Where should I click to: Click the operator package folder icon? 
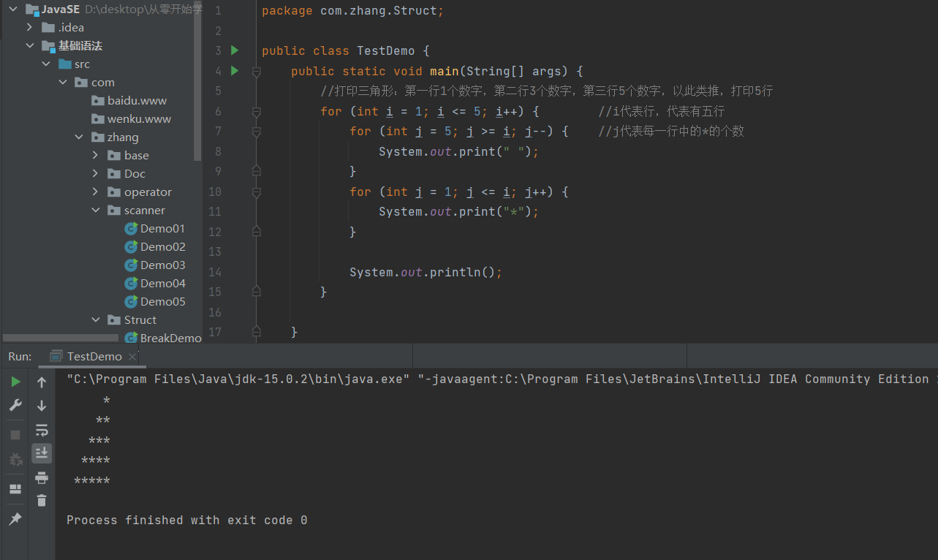click(x=114, y=192)
